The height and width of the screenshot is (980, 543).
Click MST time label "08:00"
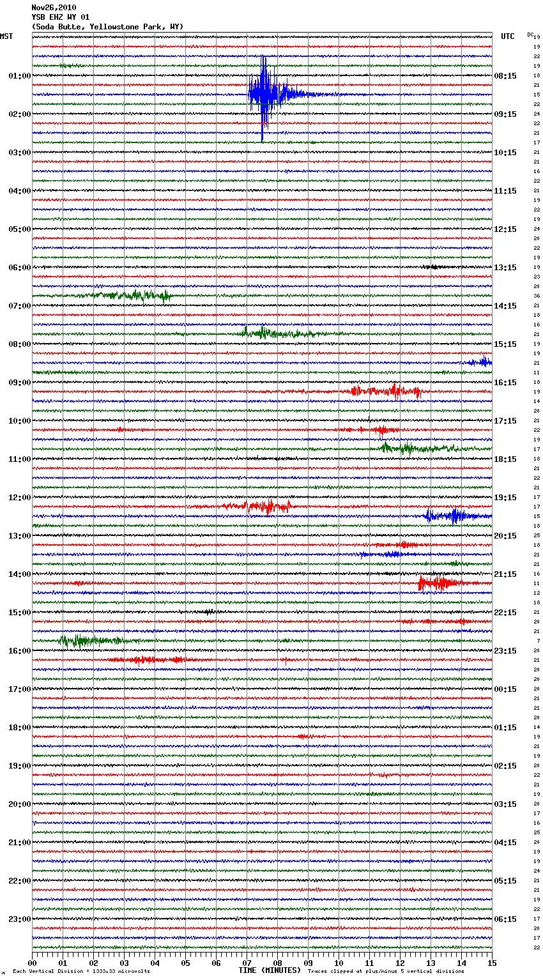coord(19,344)
